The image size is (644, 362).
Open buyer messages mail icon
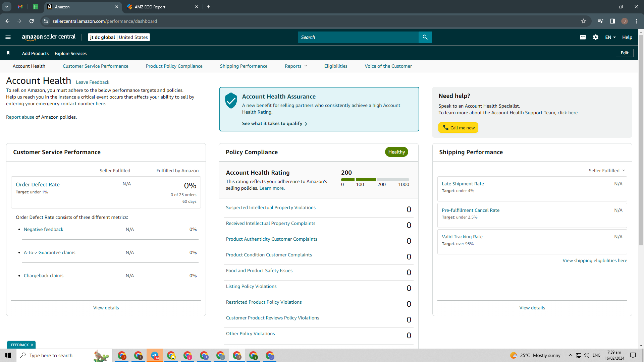(583, 37)
